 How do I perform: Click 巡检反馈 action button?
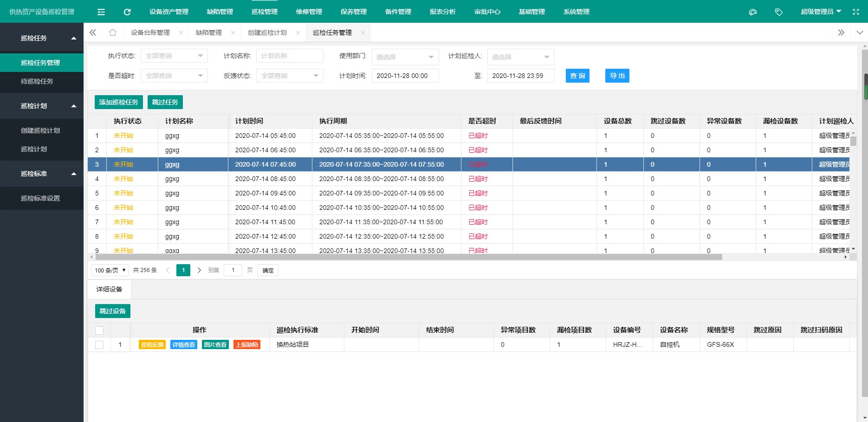[x=152, y=344]
